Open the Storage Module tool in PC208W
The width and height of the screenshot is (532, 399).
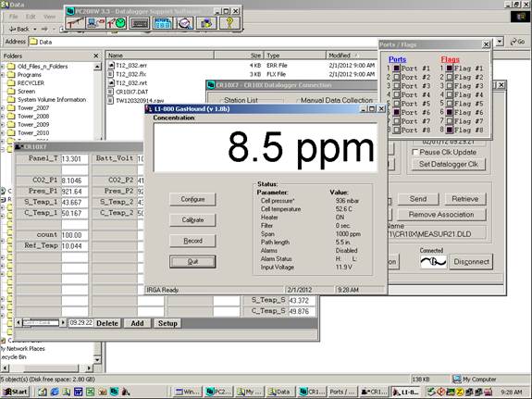click(x=206, y=23)
